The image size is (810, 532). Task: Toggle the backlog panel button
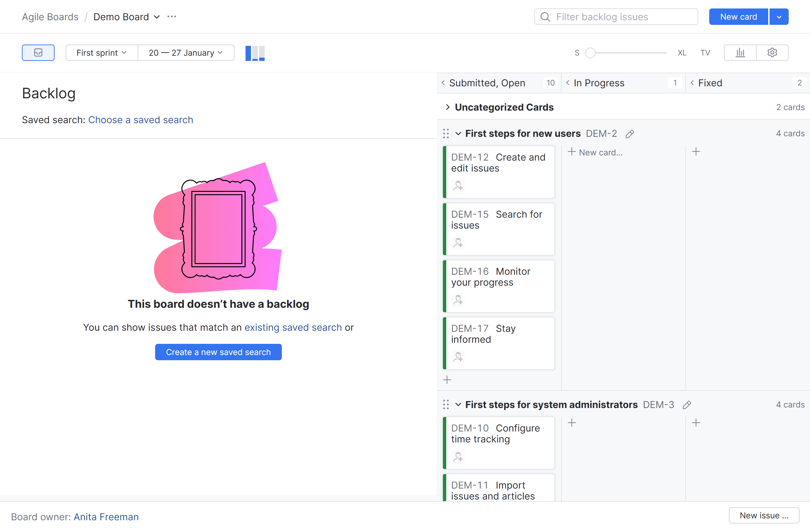pyautogui.click(x=38, y=53)
